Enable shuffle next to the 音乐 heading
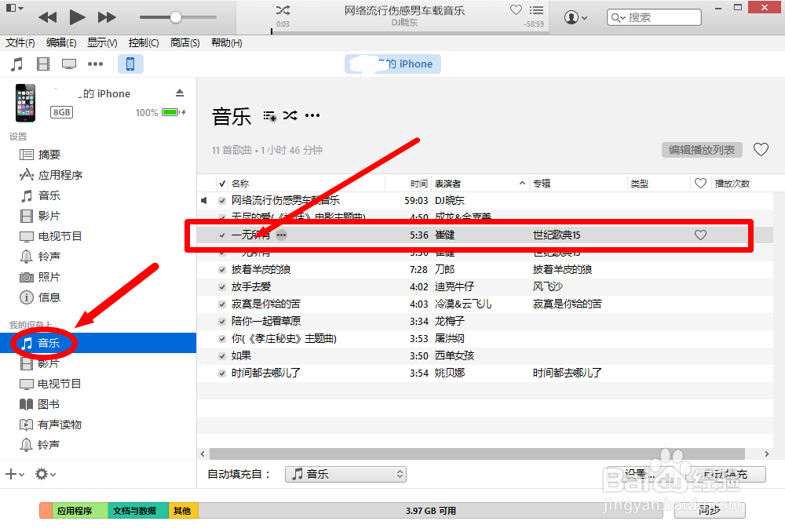 289,115
